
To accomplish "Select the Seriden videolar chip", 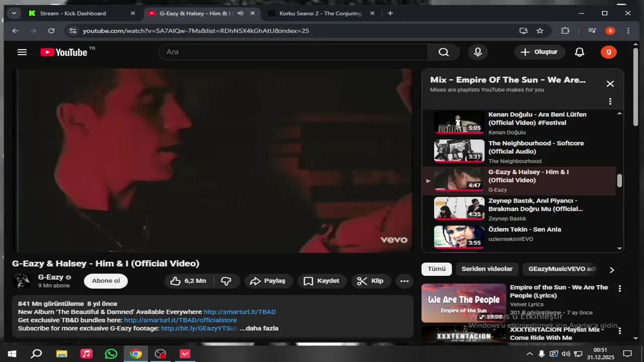I will 487,269.
